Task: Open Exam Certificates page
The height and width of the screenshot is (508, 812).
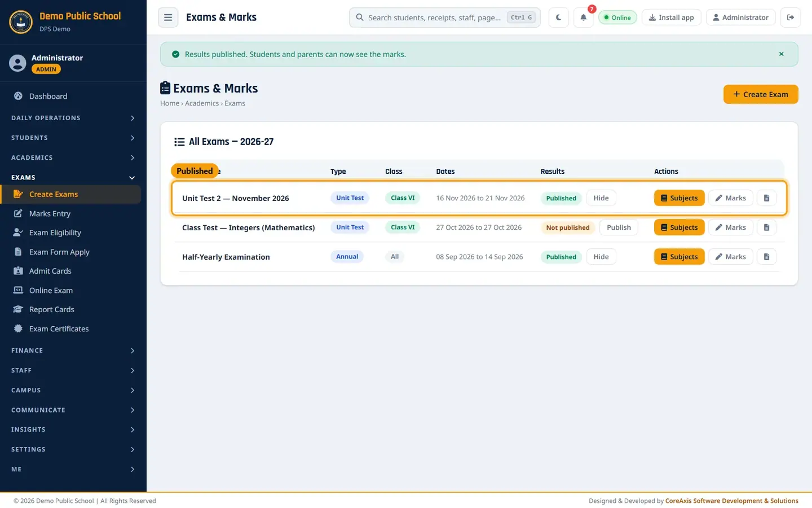Action: (70, 329)
